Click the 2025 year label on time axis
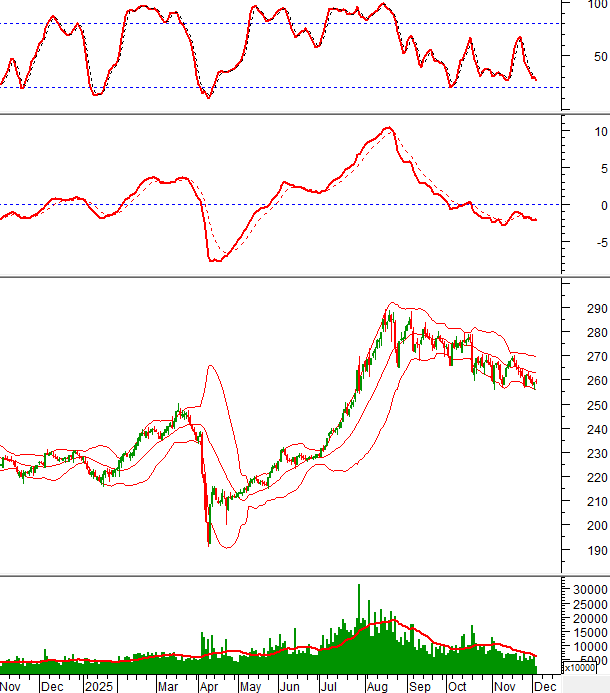This screenshot has width=610, height=693. [x=98, y=687]
